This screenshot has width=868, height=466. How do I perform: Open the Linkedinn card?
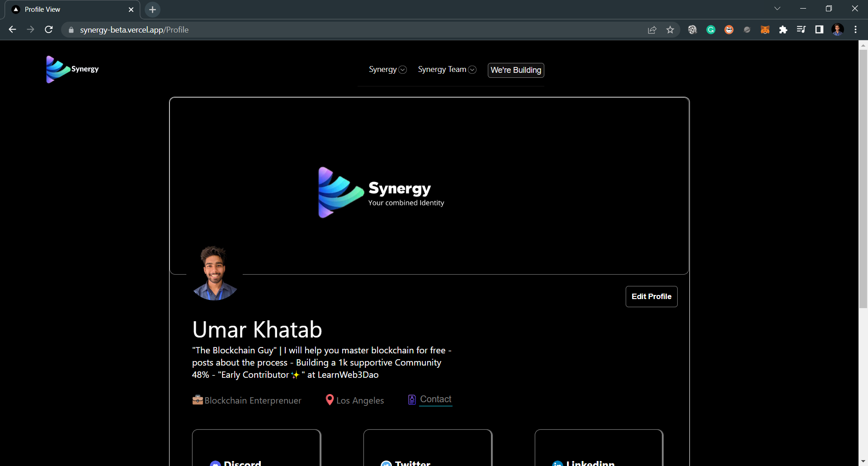599,448
